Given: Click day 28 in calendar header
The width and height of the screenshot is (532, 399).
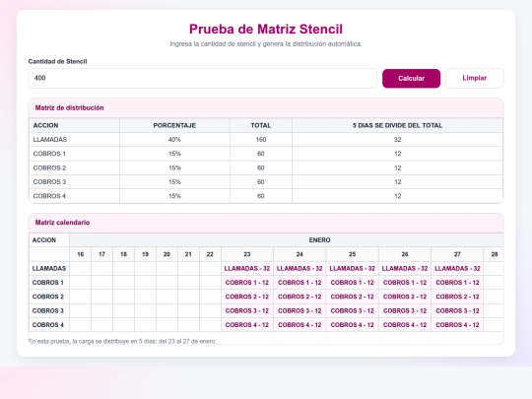Looking at the screenshot, I should coord(494,254).
